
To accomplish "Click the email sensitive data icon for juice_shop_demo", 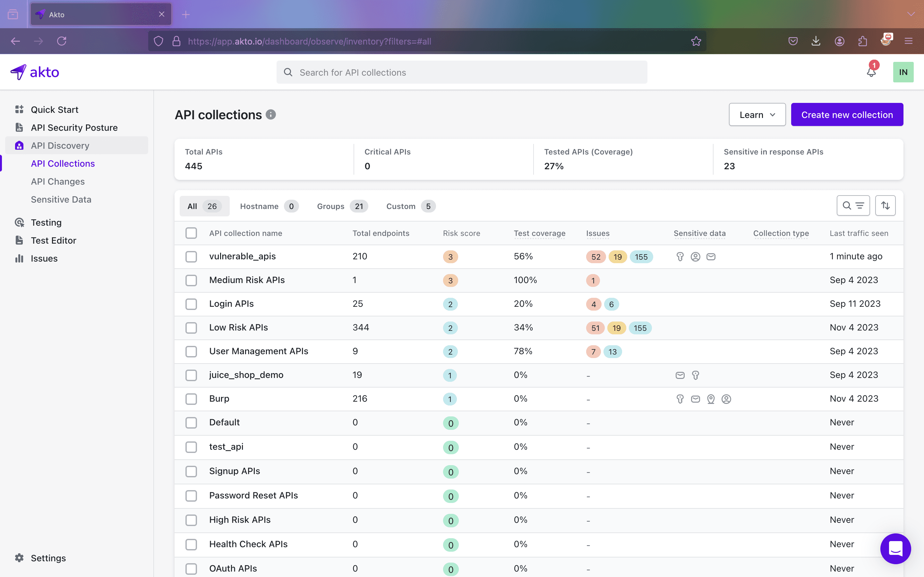I will [680, 375].
